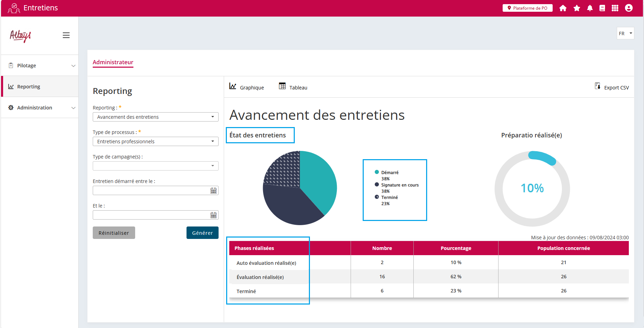
Task: Open the documentation book icon
Action: point(602,8)
